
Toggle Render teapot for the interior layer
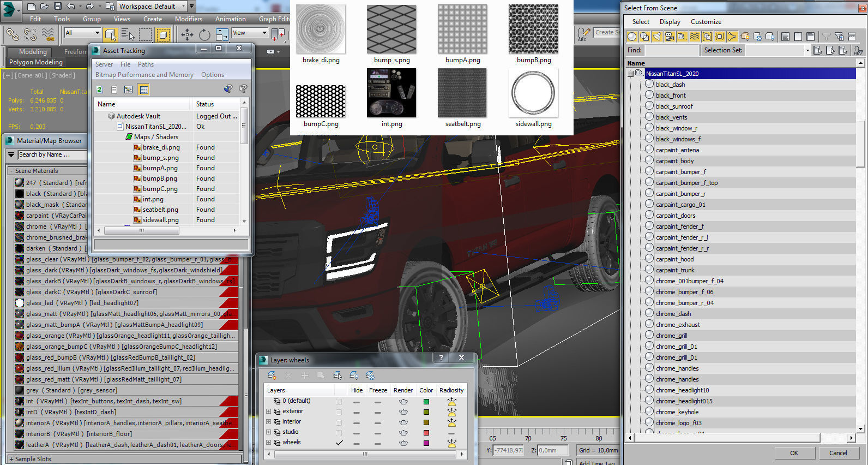click(x=403, y=422)
